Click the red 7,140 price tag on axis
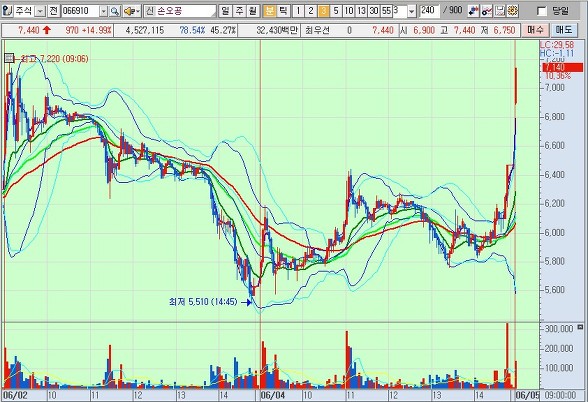The height and width of the screenshot is (402, 588). (x=562, y=68)
